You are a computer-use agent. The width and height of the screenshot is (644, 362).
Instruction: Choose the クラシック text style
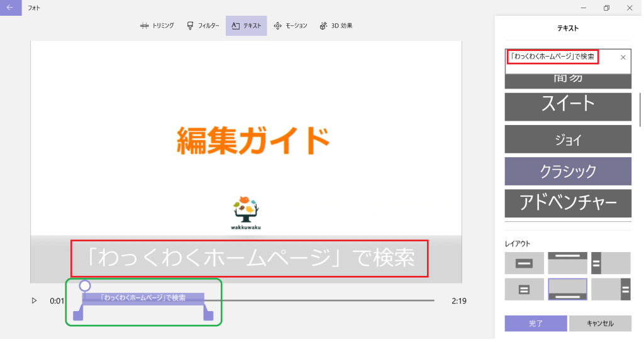tap(567, 171)
